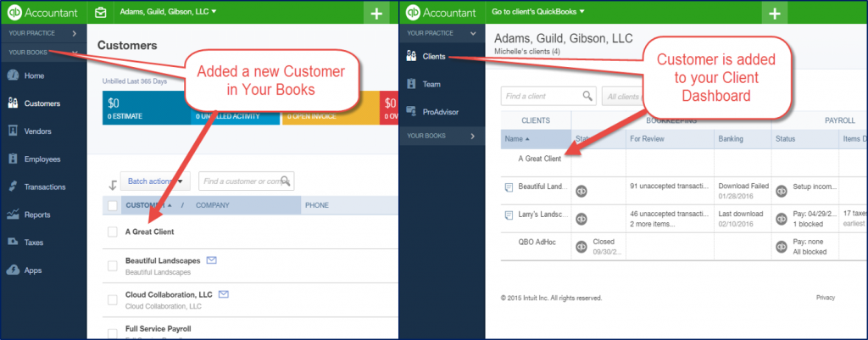
Task: Open Transactions in left sidebar
Action: pyautogui.click(x=43, y=187)
